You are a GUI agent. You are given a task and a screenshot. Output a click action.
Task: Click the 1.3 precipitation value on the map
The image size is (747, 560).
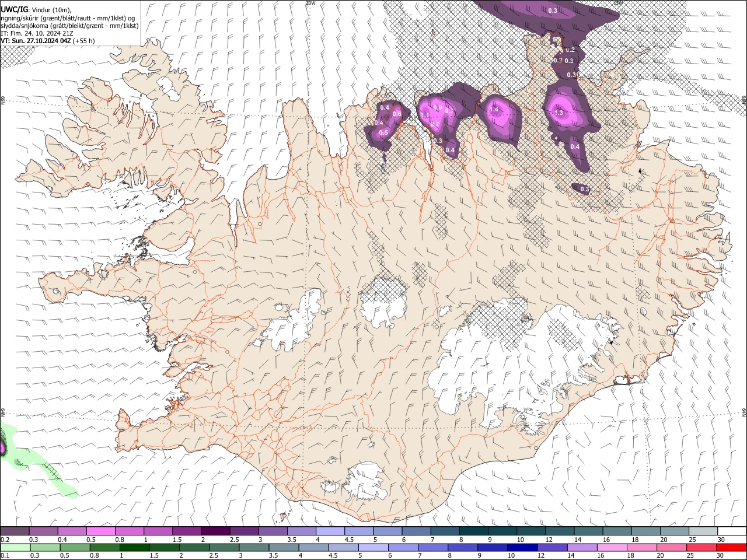[x=558, y=113]
